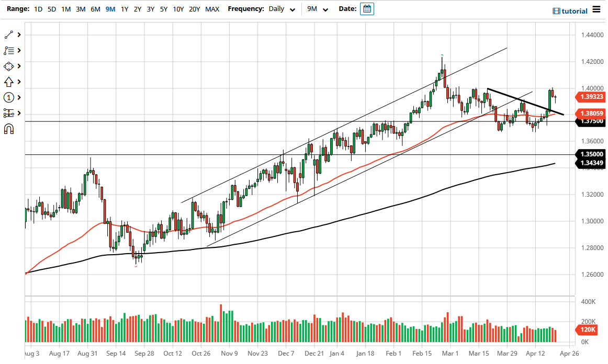Click the 1.35000 horizontal line label
This screenshot has height=364, width=608.
coord(591,154)
